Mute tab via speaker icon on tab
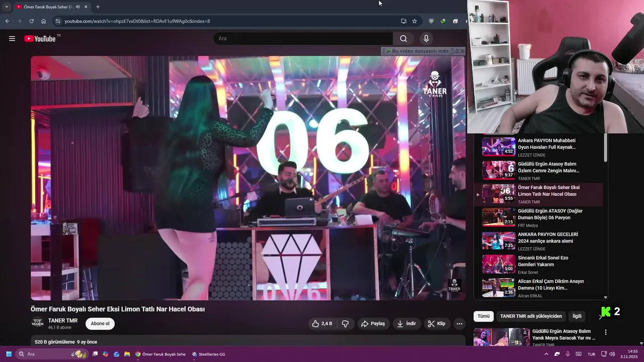Screen dimensions: 644x362 pos(77,7)
